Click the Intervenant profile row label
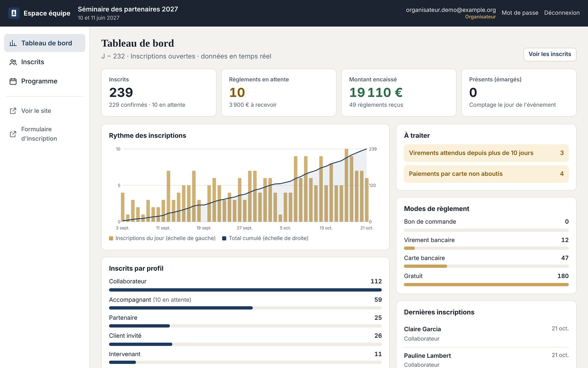 125,354
